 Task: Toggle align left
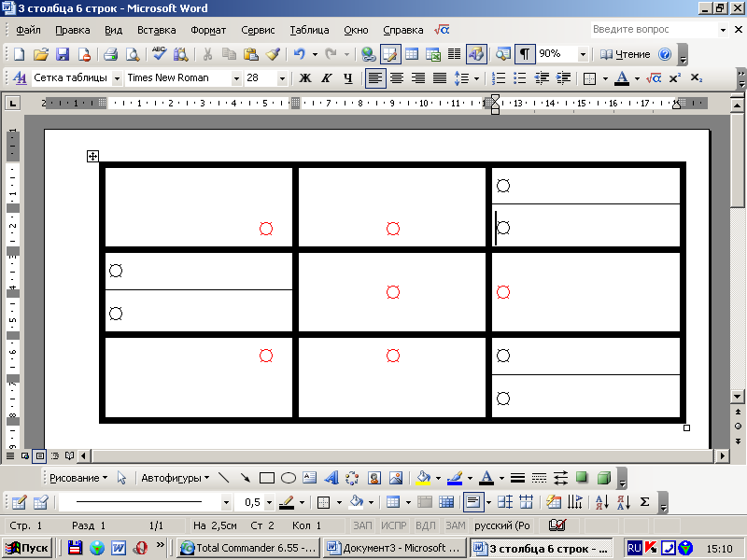pos(375,78)
